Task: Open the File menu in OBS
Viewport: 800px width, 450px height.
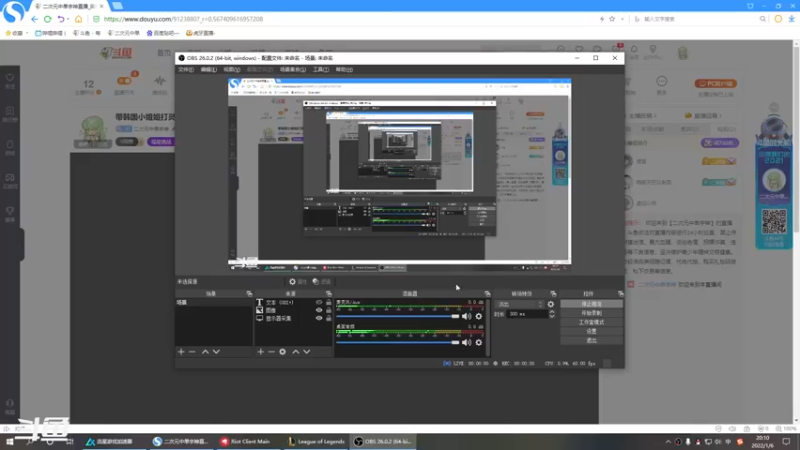Action: coord(186,69)
